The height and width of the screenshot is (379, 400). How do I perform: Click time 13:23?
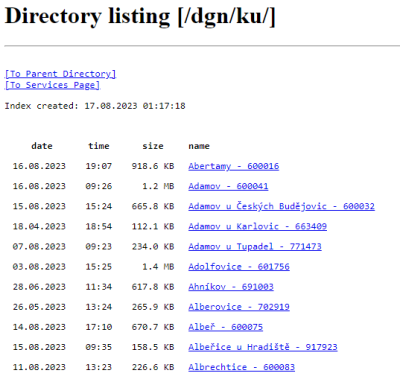[x=99, y=367]
